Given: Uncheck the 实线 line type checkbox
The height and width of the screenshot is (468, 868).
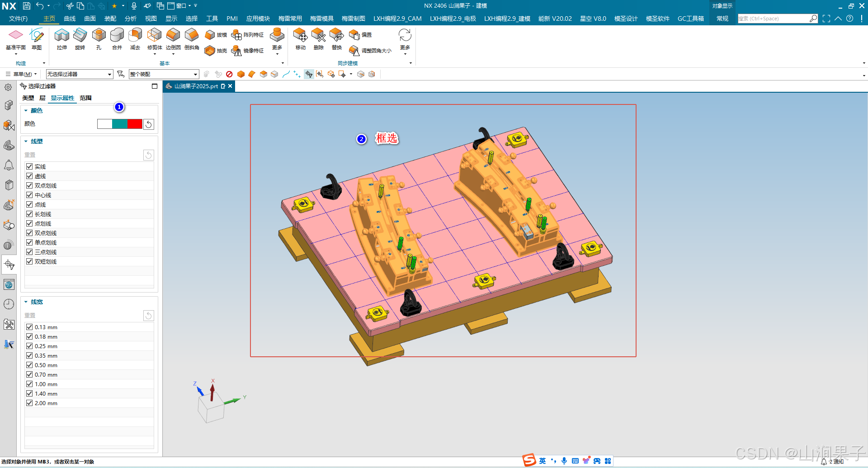Looking at the screenshot, I should click(x=29, y=166).
